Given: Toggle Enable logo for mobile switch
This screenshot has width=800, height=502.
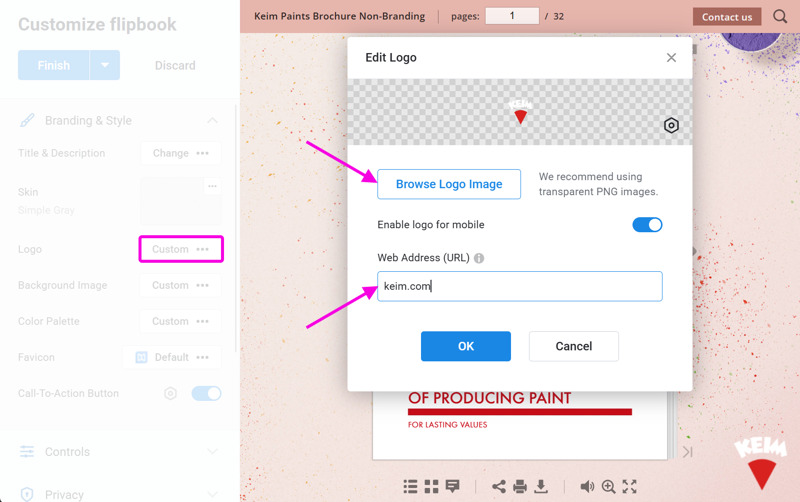Looking at the screenshot, I should click(647, 225).
